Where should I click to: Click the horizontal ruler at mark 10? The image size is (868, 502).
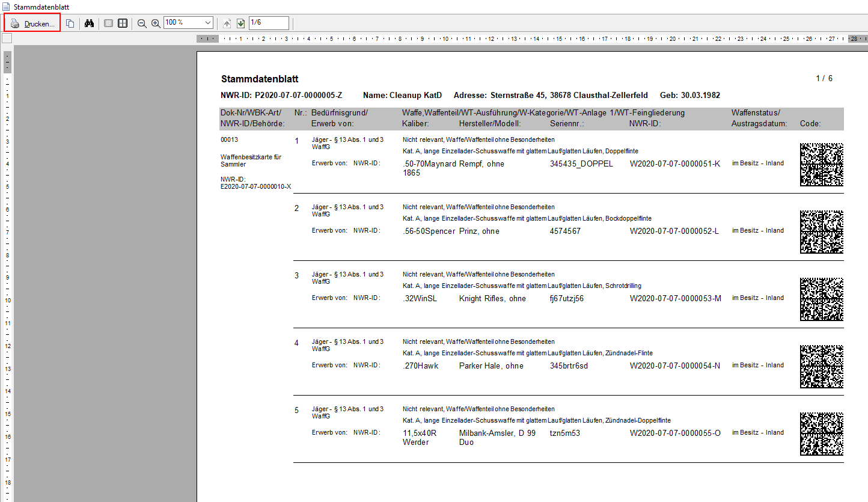[445, 38]
